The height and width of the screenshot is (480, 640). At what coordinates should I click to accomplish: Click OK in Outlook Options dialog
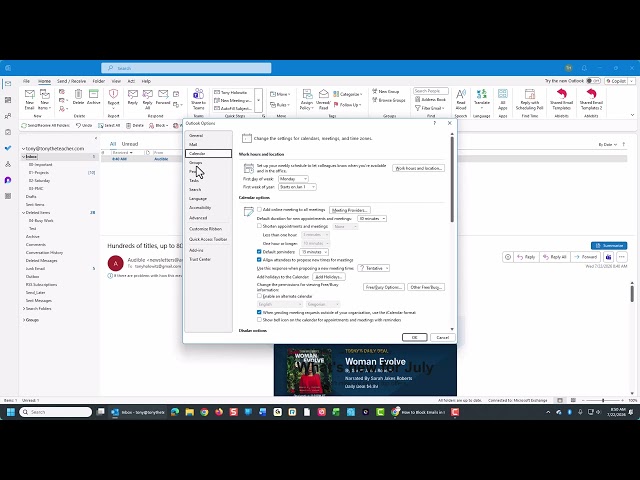pyautogui.click(x=415, y=338)
